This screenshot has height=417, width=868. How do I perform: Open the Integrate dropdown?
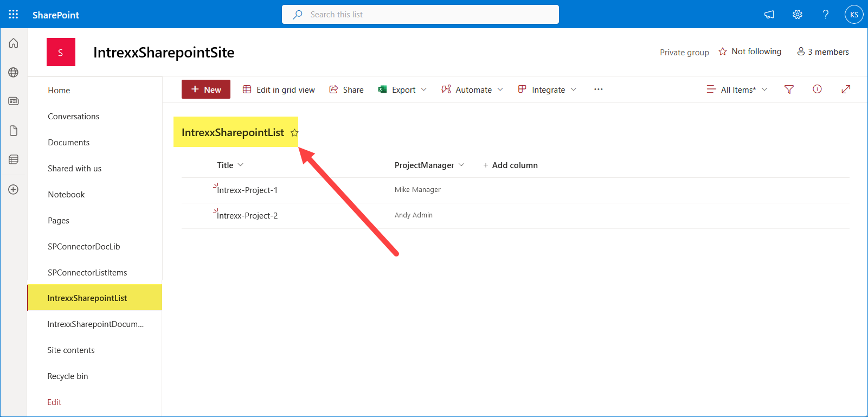coord(547,89)
